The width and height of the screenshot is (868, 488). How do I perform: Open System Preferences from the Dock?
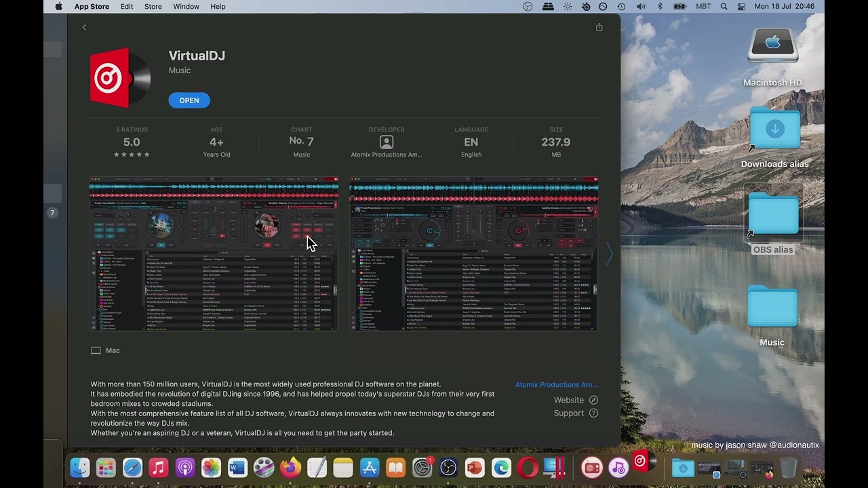tap(422, 467)
